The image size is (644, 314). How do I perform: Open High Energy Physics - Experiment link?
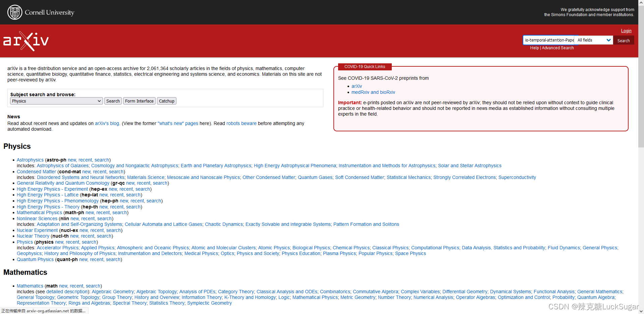coord(52,189)
